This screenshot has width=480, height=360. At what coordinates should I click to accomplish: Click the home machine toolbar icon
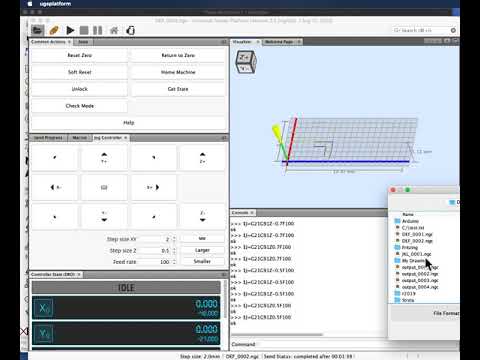114,30
